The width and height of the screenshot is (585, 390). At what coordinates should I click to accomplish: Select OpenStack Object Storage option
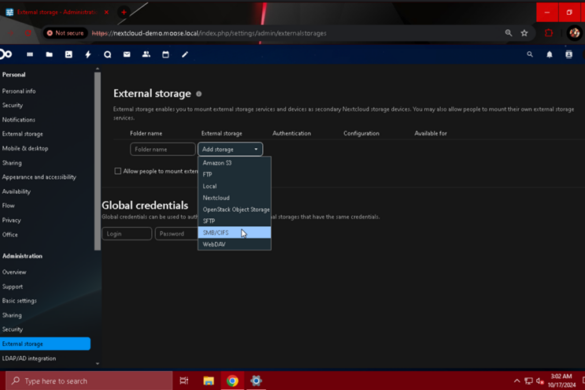[234, 209]
